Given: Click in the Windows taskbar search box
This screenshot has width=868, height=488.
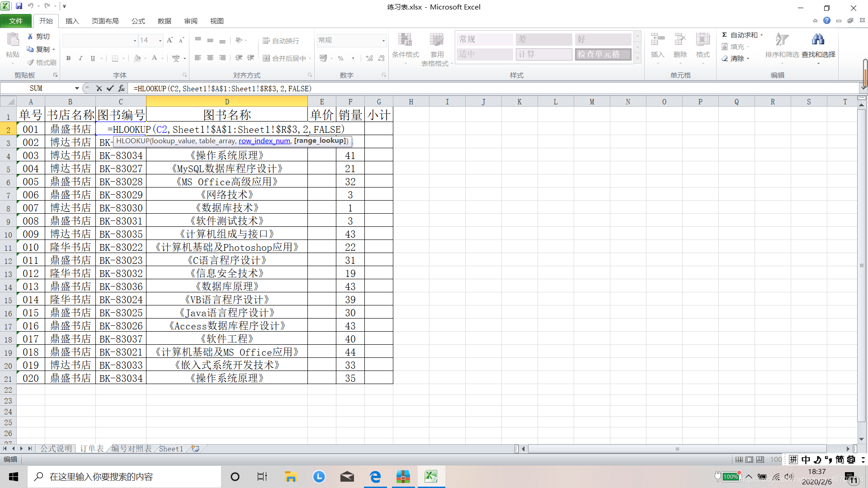Looking at the screenshot, I should (x=124, y=477).
